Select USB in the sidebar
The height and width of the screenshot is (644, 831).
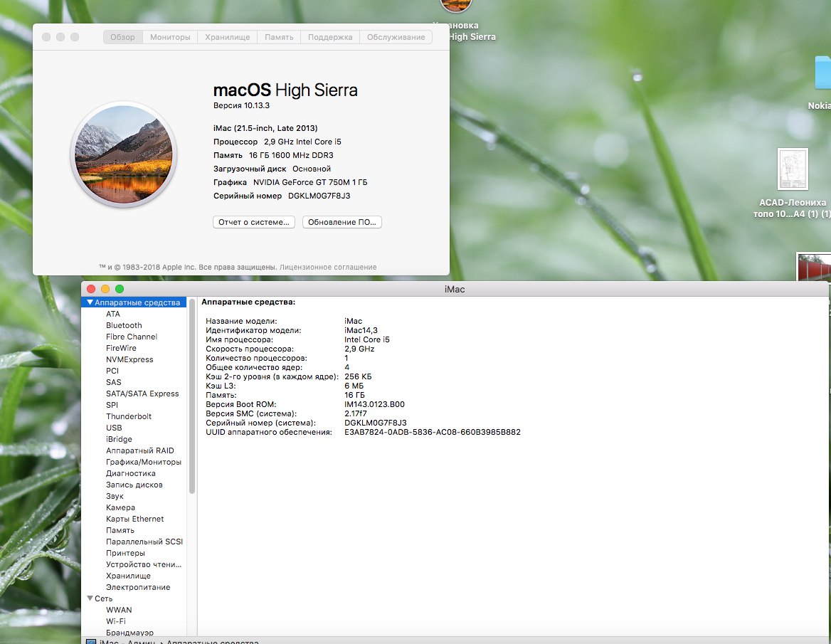(114, 428)
